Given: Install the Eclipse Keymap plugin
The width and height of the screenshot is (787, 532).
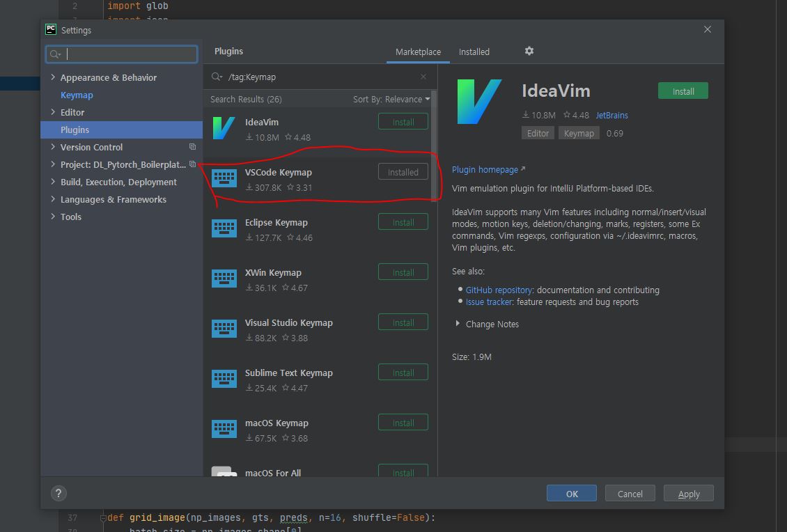Looking at the screenshot, I should click(403, 222).
